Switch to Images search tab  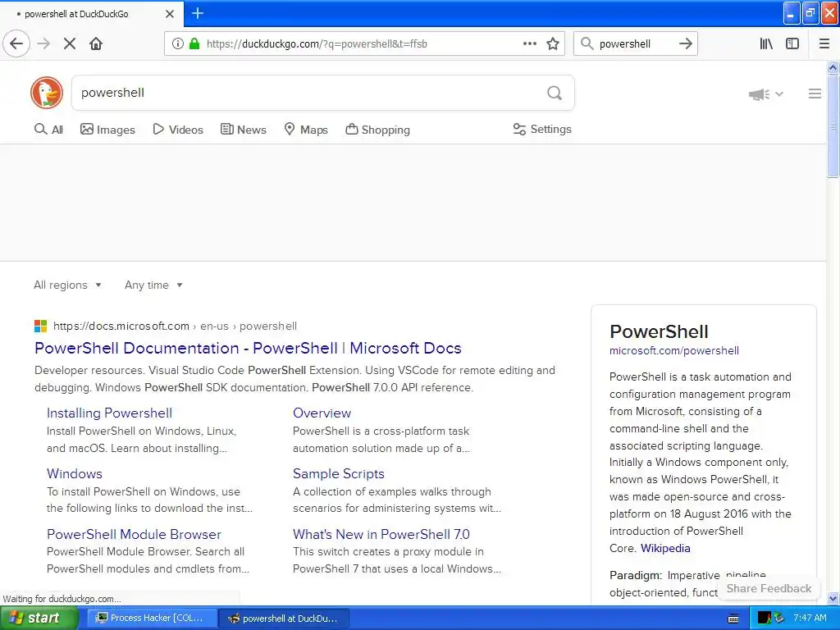[107, 130]
